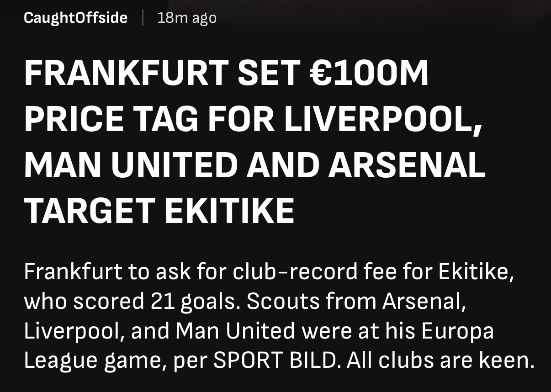The width and height of the screenshot is (551, 392).
Task: Click the word EKITIKE in the headline
Action: pos(229,211)
